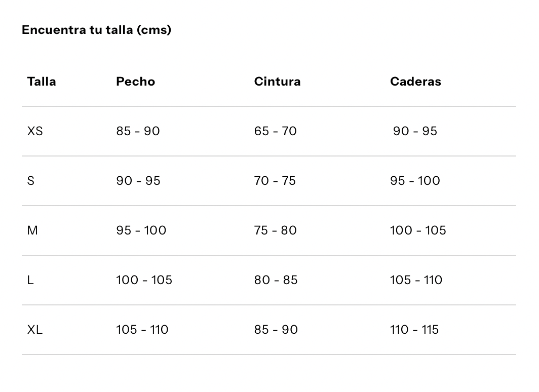Click the Cintura column header
Screen dimensions: 539x392
pyautogui.click(x=277, y=82)
